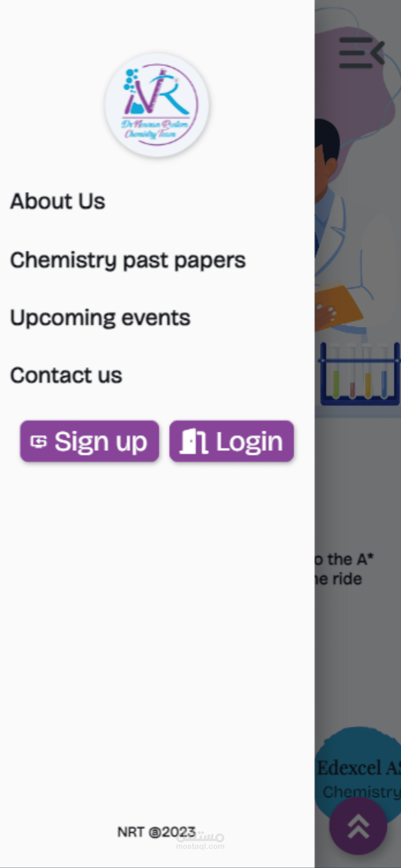
Task: Click the small icon beside Sign up
Action: coord(38,441)
